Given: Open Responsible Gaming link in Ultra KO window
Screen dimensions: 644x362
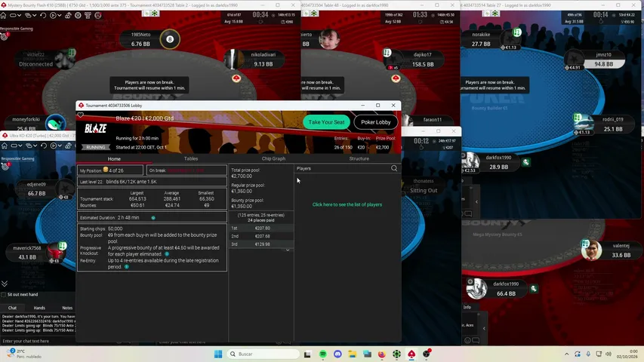Looking at the screenshot, I should click(x=17, y=158).
